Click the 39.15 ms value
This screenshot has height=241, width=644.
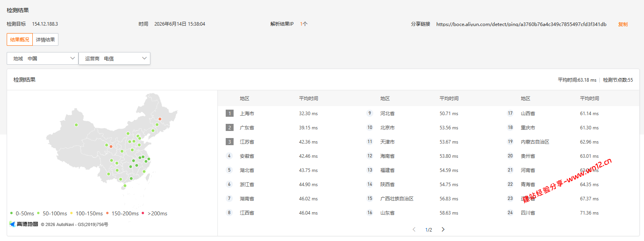tap(308, 127)
